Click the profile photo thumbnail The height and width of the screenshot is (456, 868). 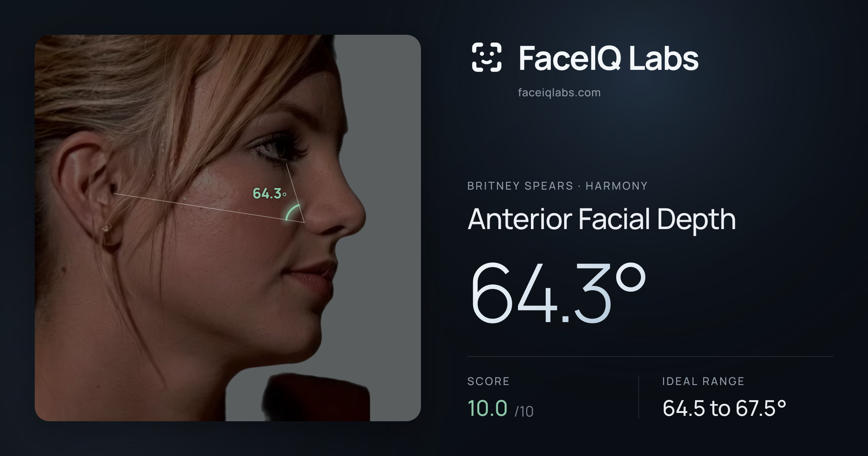(228, 228)
